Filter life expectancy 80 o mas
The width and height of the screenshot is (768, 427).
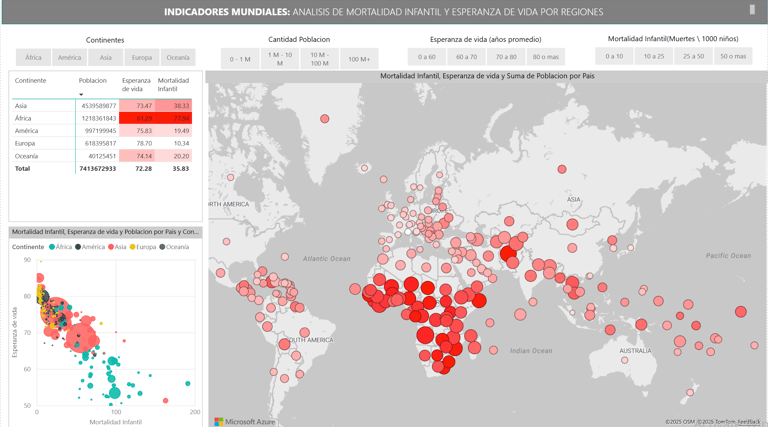click(546, 57)
